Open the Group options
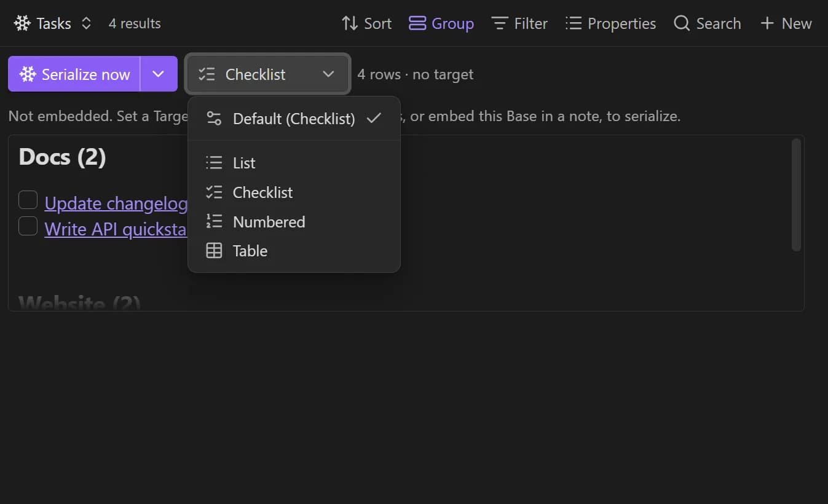This screenshot has height=504, width=828. click(x=441, y=23)
